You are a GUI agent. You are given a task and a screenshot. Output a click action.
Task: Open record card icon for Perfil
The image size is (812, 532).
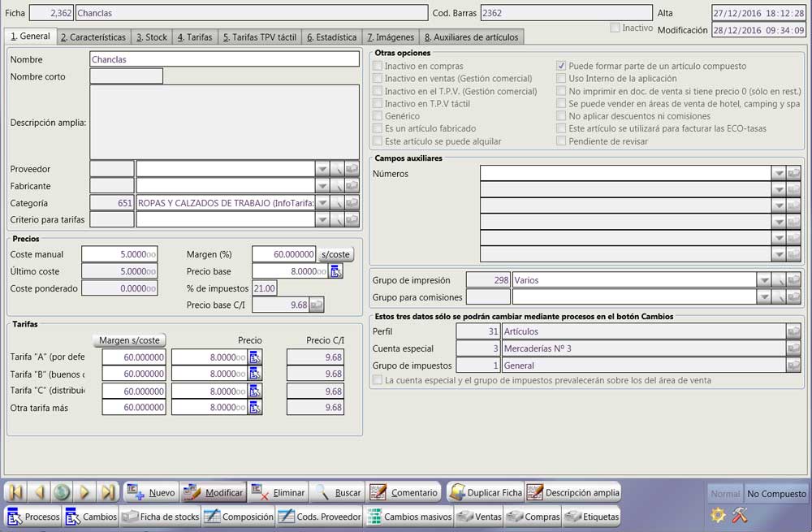[793, 331]
